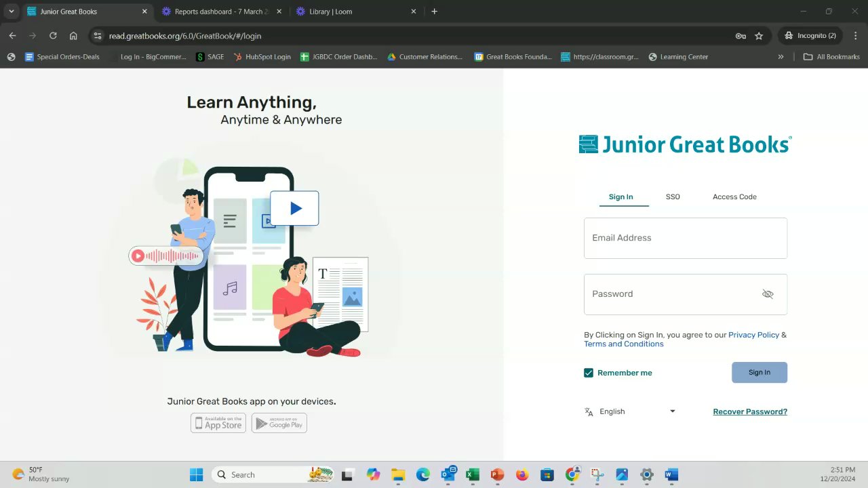This screenshot has height=488, width=868.
Task: Click the Password field
Action: coord(686,294)
